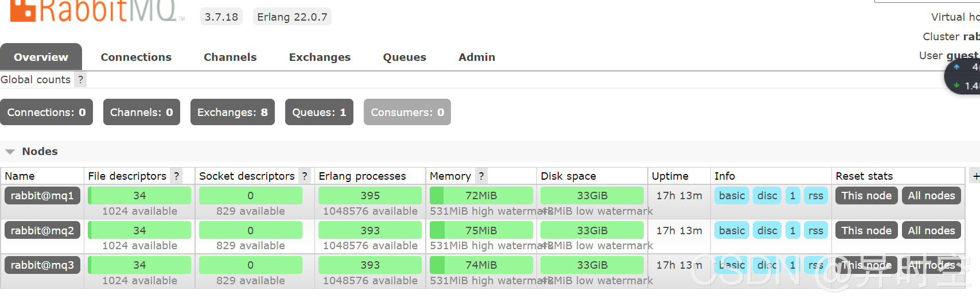Click the Uptime column header

click(x=670, y=176)
